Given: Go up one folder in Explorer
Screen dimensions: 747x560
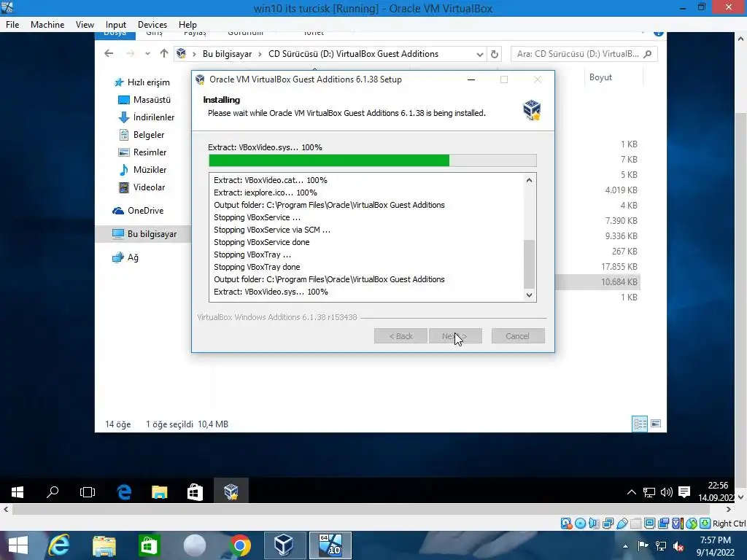Looking at the screenshot, I should coord(164,53).
